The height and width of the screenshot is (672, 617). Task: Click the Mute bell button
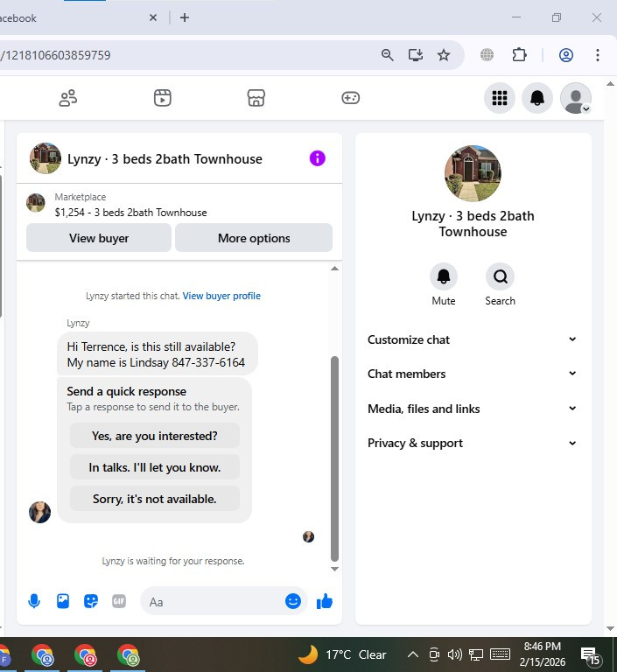point(444,276)
